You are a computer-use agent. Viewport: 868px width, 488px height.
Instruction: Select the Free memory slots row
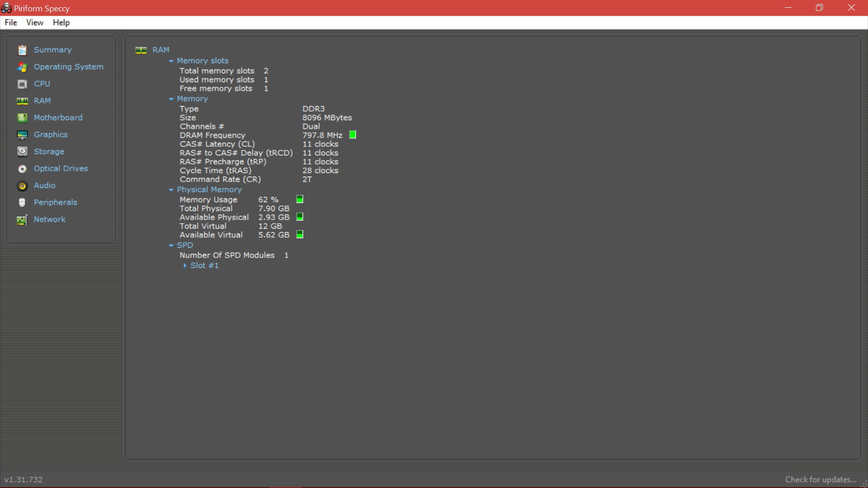click(x=224, y=89)
